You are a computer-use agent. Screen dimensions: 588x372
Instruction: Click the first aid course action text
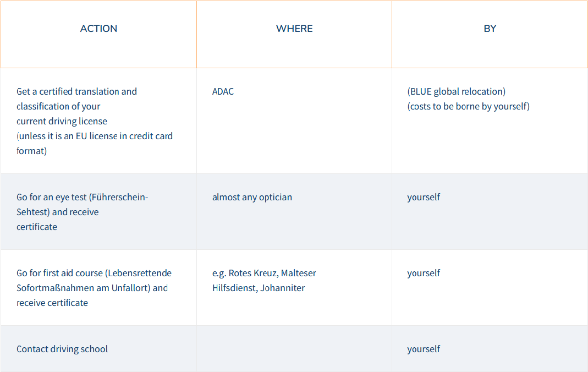point(94,288)
